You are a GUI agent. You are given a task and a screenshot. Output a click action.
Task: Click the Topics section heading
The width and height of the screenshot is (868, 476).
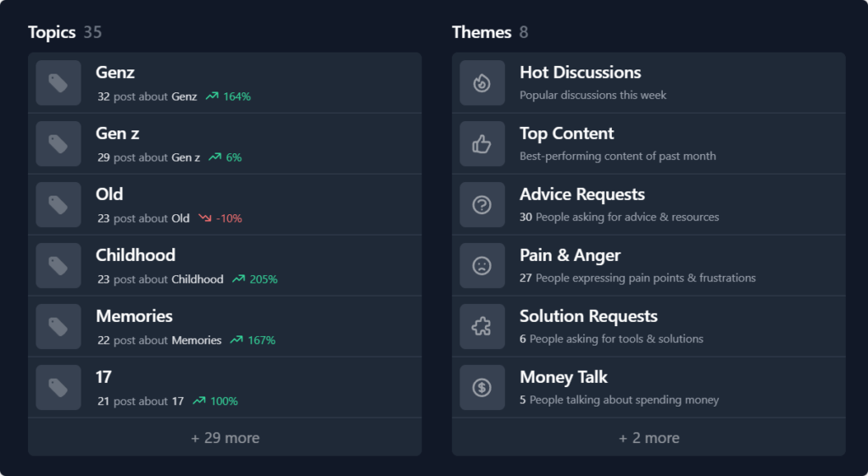[52, 32]
